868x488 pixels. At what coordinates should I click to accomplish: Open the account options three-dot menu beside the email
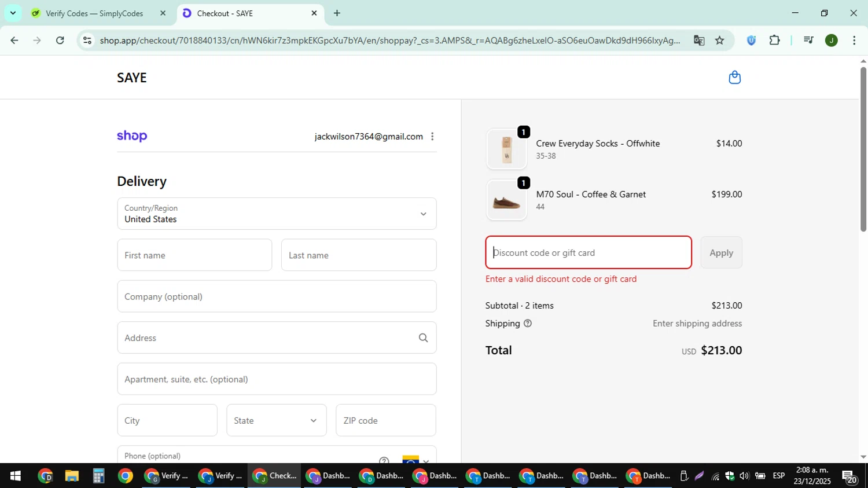pyautogui.click(x=432, y=137)
